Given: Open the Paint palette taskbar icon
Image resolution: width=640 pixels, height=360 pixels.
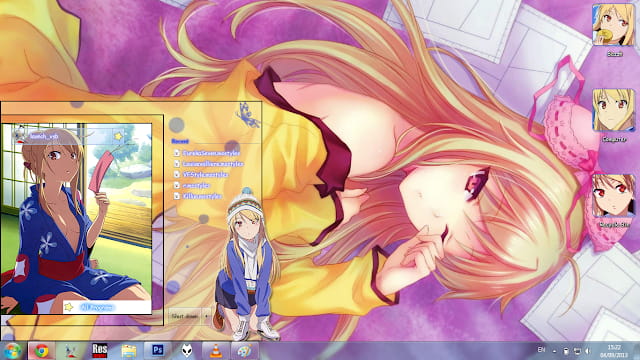Looking at the screenshot, I should point(244,351).
